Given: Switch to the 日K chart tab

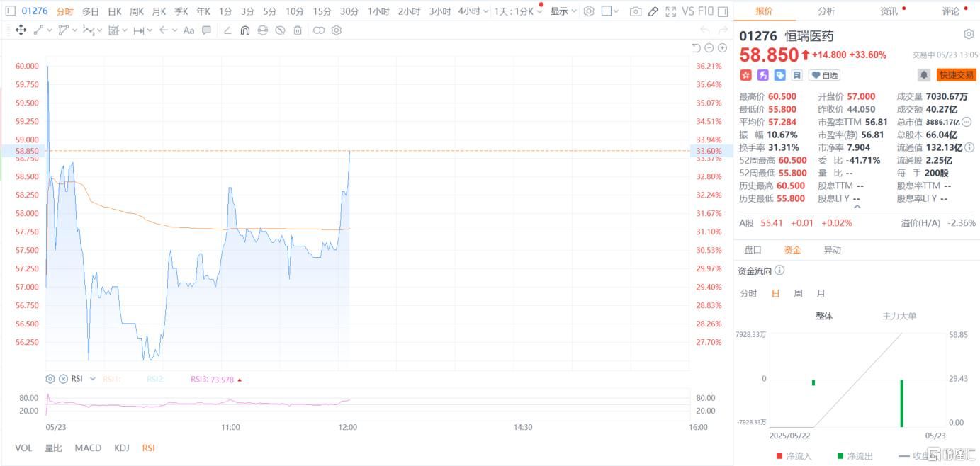Looking at the screenshot, I should pyautogui.click(x=115, y=11).
